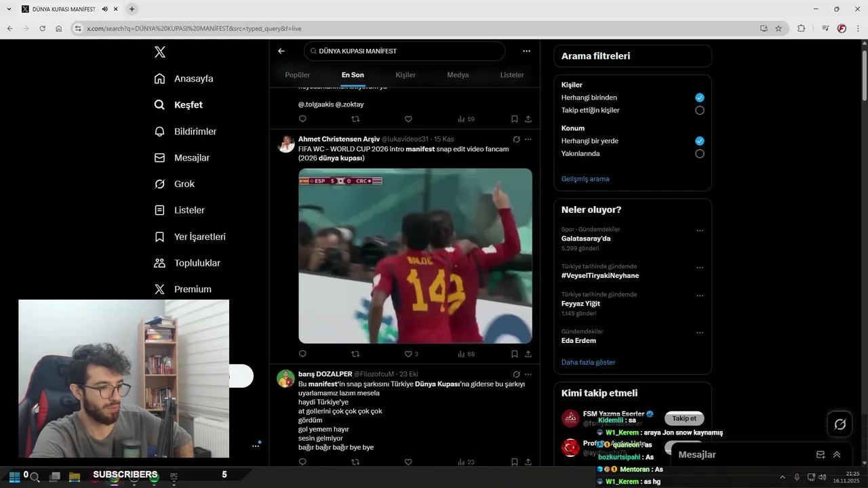
Task: Open Feyyaz Yiğit trending topic
Action: [x=580, y=304]
